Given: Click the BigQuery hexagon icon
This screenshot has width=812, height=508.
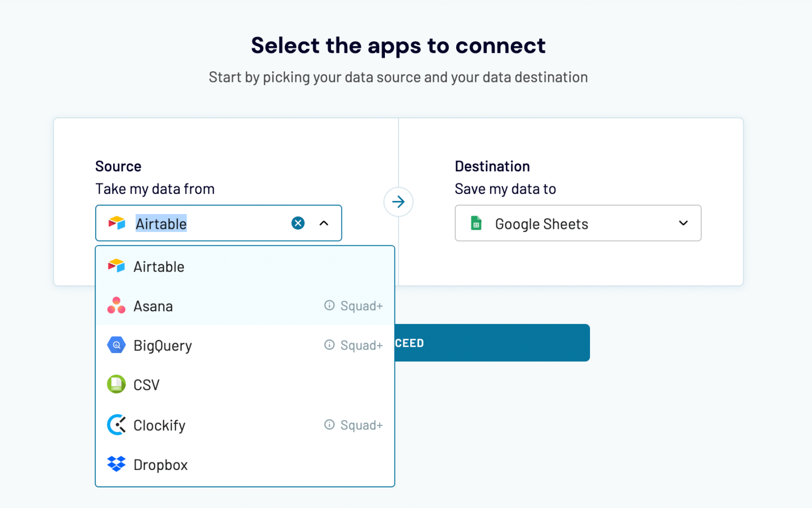Looking at the screenshot, I should 116,345.
